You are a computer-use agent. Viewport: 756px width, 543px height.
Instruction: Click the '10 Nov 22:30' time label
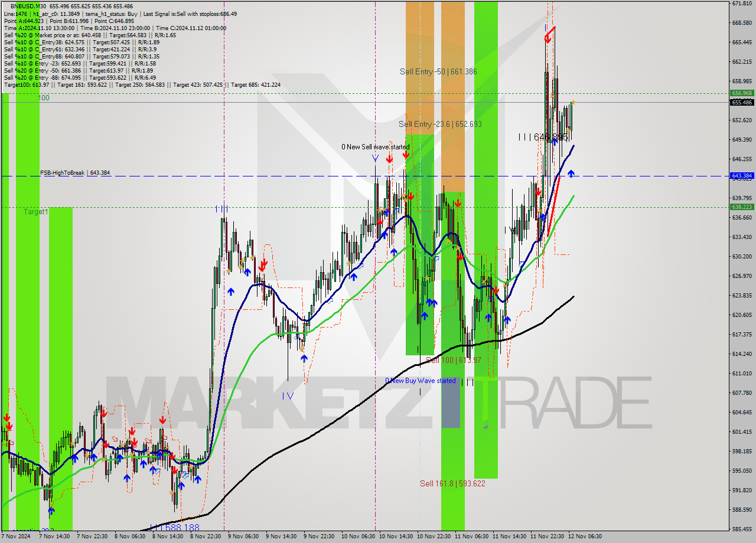(x=434, y=537)
